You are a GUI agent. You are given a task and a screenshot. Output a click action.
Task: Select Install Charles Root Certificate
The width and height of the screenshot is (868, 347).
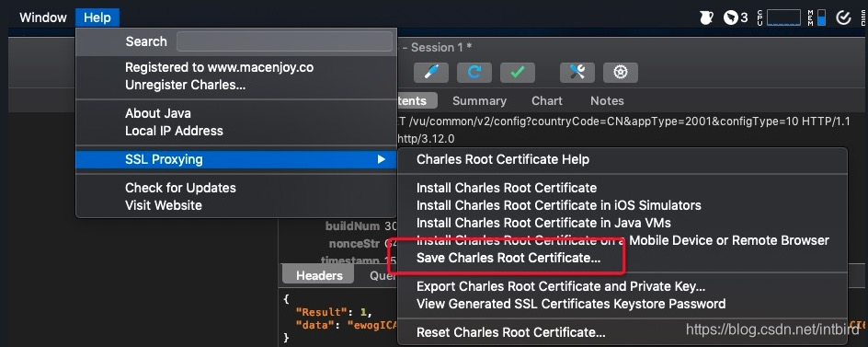click(507, 188)
